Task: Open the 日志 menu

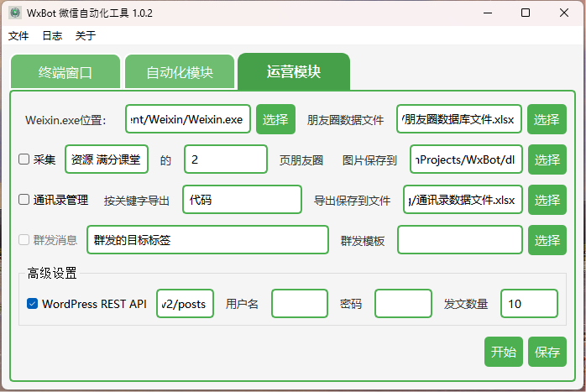Action: [x=52, y=36]
